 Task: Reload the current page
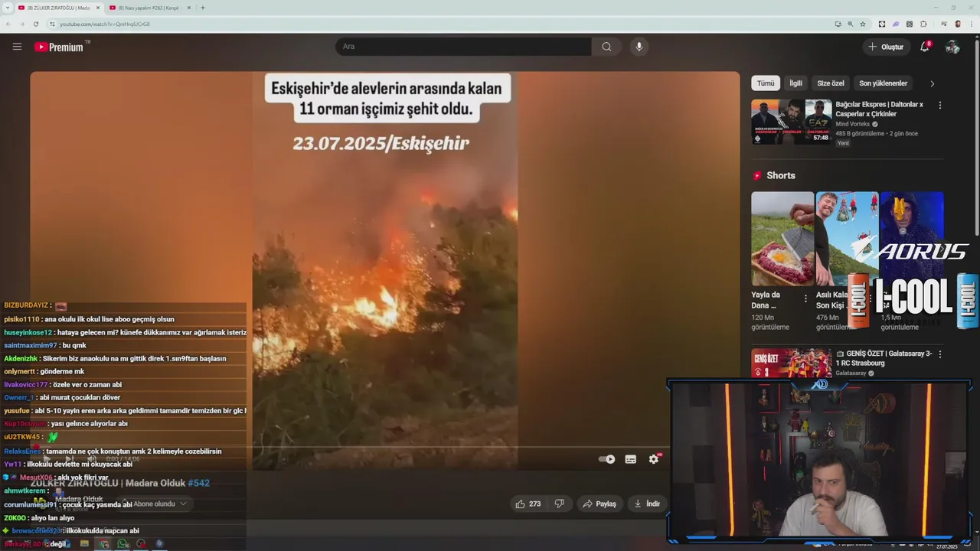pyautogui.click(x=35, y=24)
